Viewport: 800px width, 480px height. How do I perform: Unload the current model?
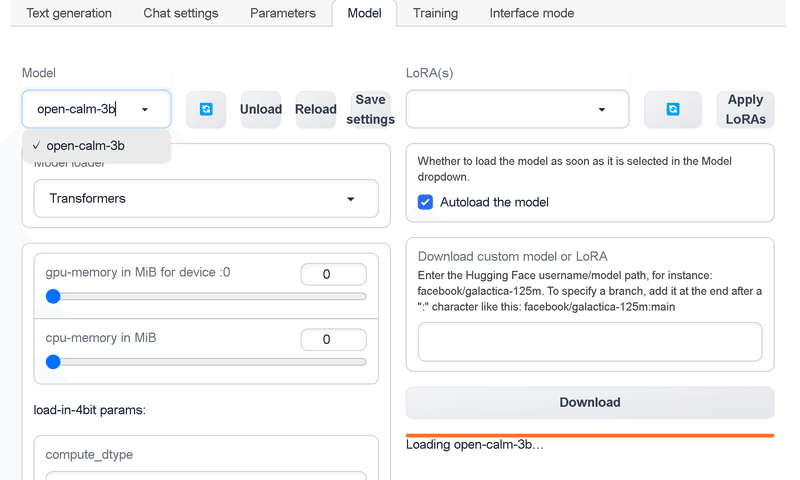coord(261,109)
